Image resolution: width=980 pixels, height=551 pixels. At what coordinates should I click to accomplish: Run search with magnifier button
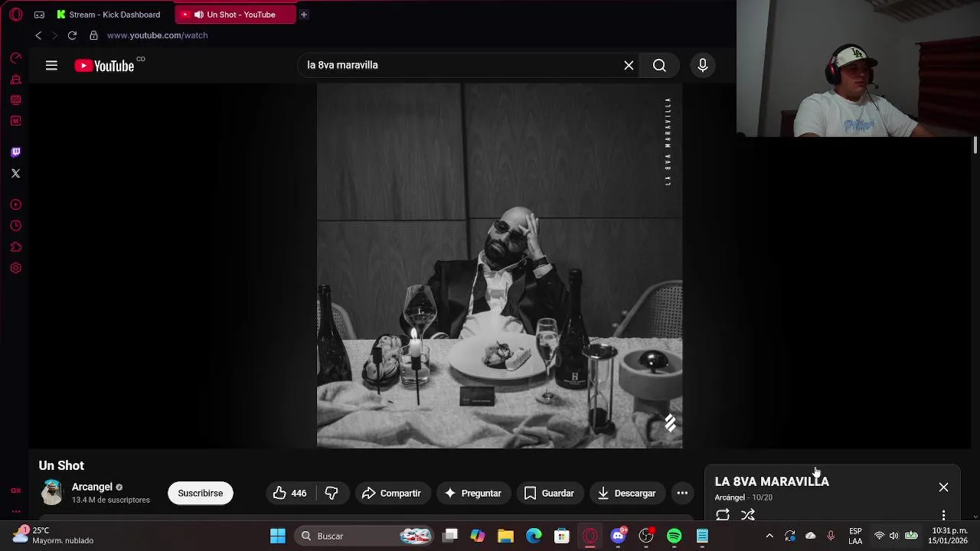coord(659,65)
